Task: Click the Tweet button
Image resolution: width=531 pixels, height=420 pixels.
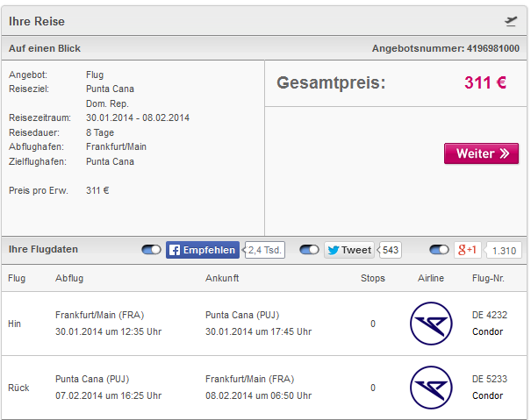Action: click(349, 250)
